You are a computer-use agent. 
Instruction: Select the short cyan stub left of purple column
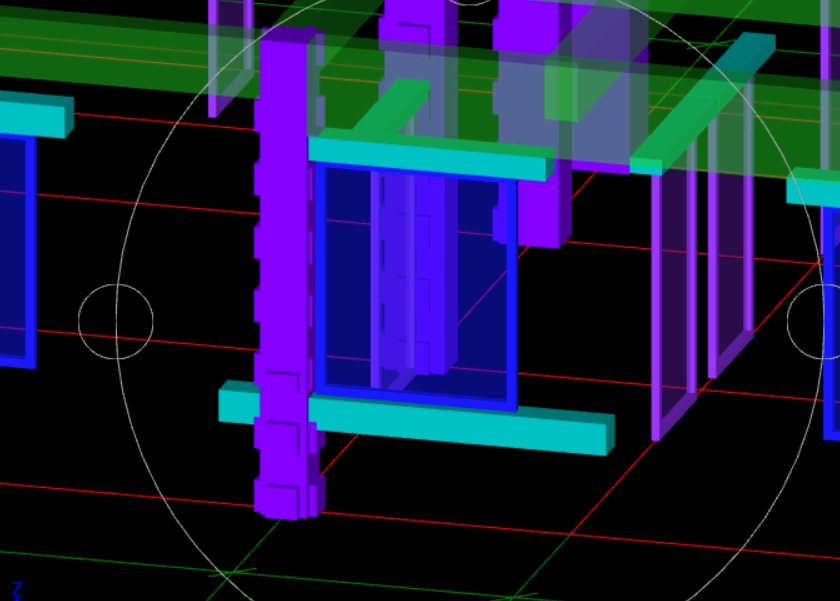(x=239, y=402)
